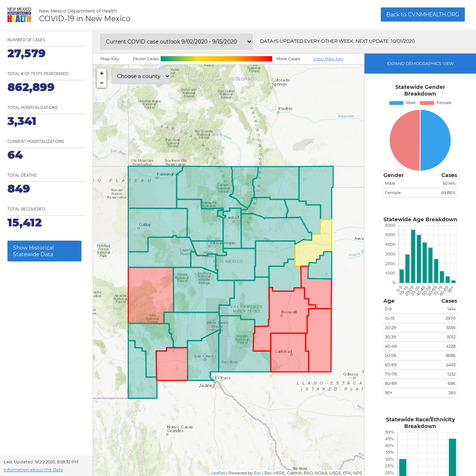Toggle the Female legend swatch

coord(427,103)
